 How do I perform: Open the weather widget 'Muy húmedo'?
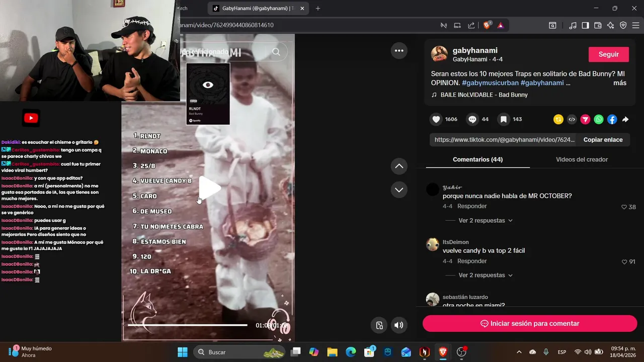[30, 351]
